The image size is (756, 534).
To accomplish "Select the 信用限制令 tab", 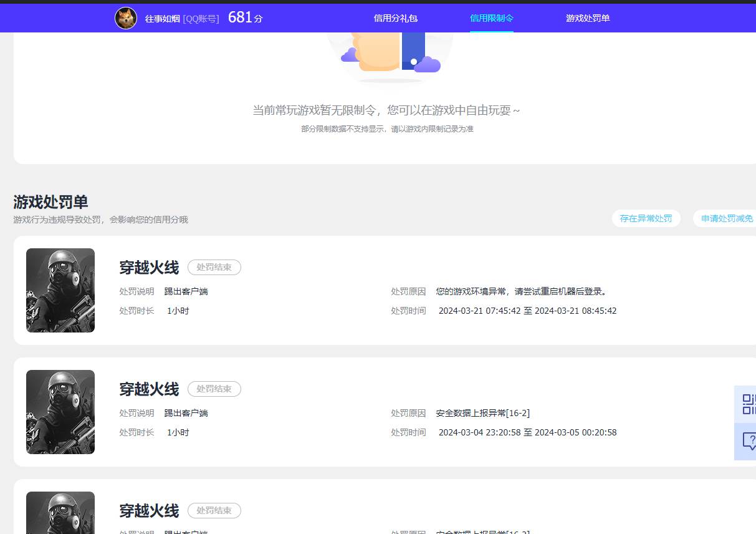I will (491, 18).
